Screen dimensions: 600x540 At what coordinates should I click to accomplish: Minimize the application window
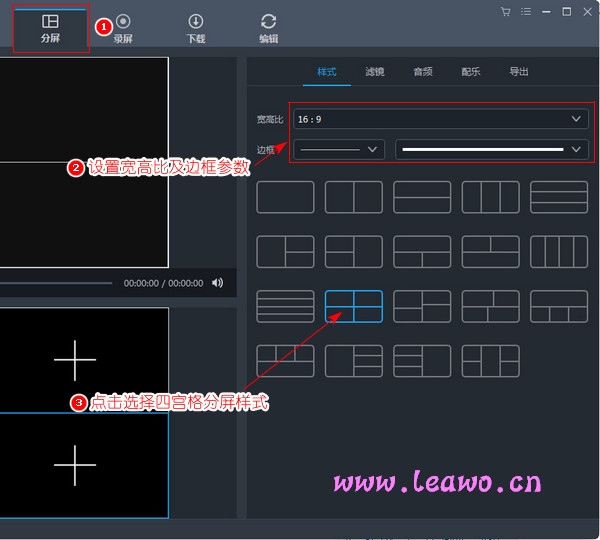[546, 12]
